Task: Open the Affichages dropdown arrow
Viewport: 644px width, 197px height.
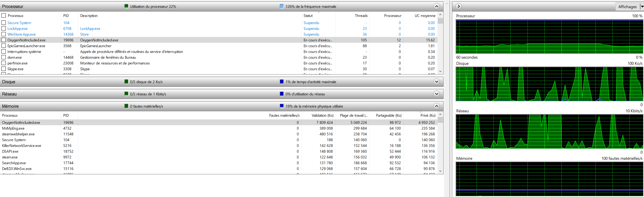Action: click(642, 7)
